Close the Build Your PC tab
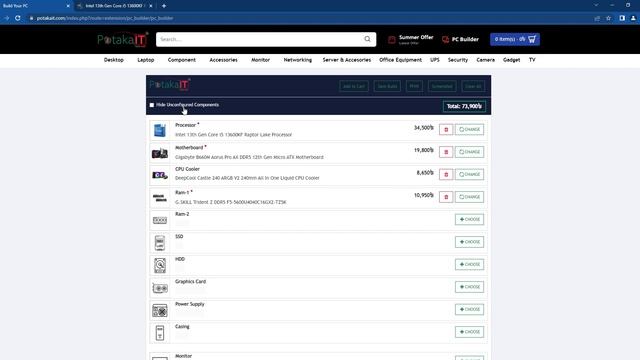The height and width of the screenshot is (360, 640). pyautogui.click(x=68, y=6)
